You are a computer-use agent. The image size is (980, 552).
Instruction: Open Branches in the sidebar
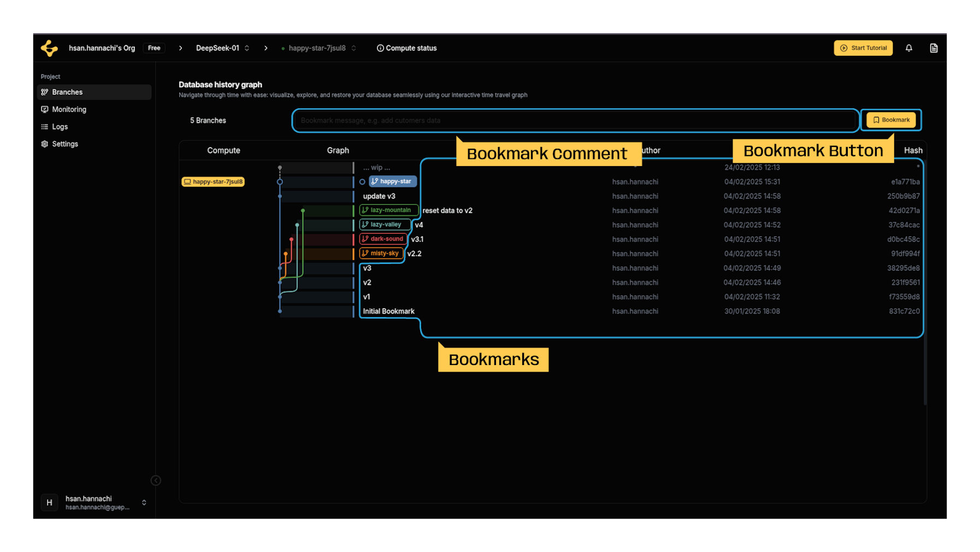94,92
